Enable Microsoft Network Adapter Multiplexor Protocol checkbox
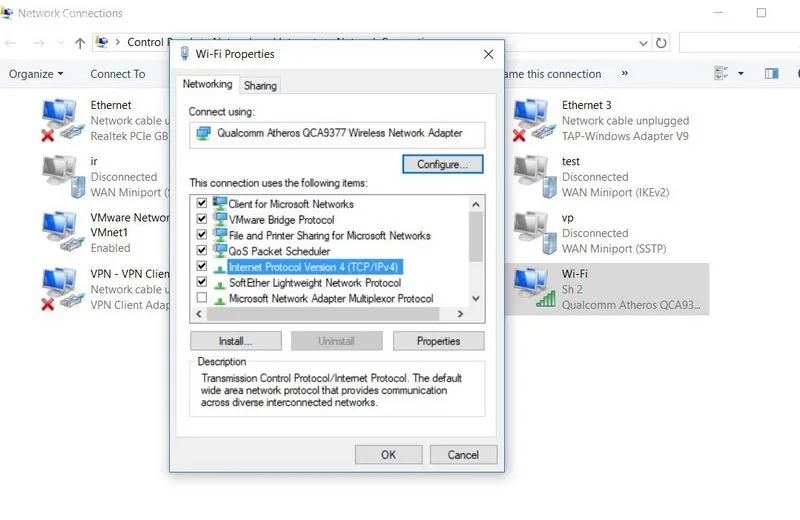 (202, 298)
